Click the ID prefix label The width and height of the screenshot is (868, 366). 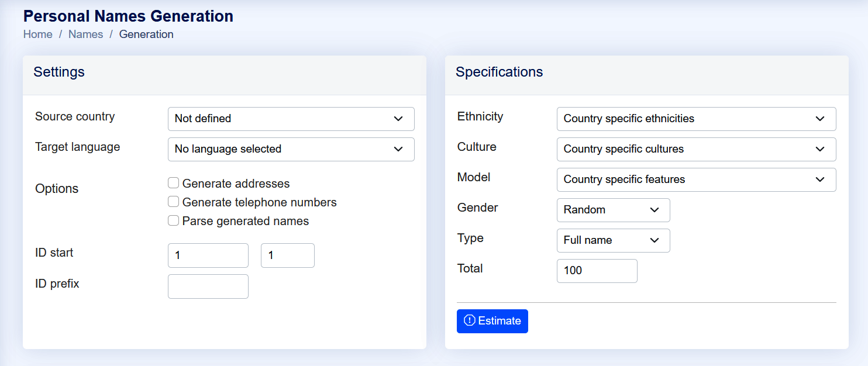[x=57, y=284]
